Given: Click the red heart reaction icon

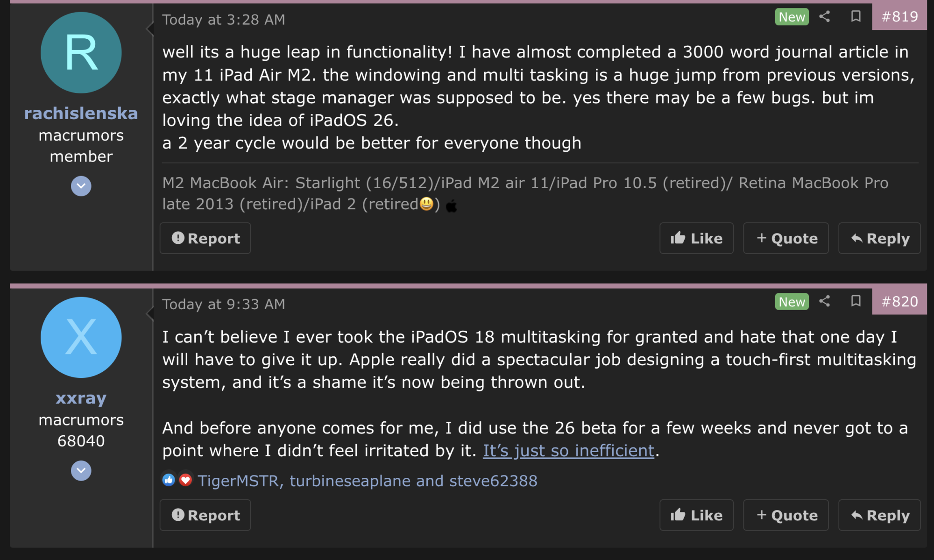Looking at the screenshot, I should [x=185, y=480].
